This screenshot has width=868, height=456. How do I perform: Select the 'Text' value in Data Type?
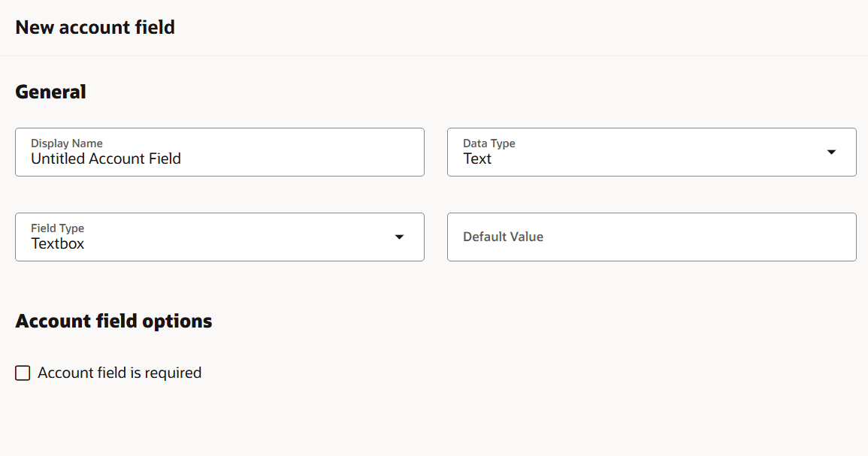(477, 159)
